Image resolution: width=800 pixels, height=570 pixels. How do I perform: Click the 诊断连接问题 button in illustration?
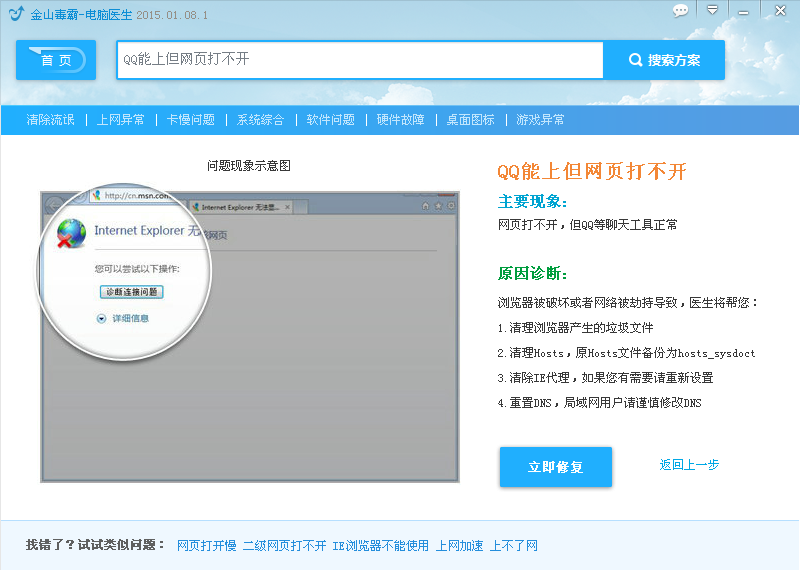pyautogui.click(x=132, y=292)
